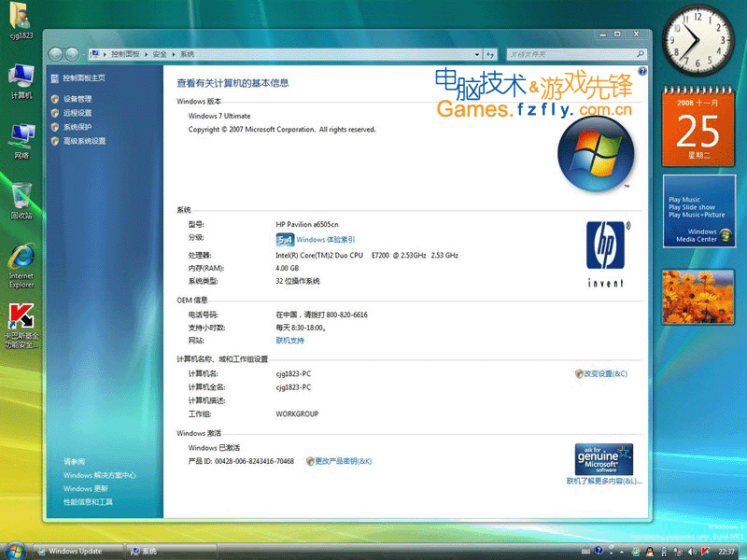Click the calendar gadget showing 25

(x=698, y=127)
